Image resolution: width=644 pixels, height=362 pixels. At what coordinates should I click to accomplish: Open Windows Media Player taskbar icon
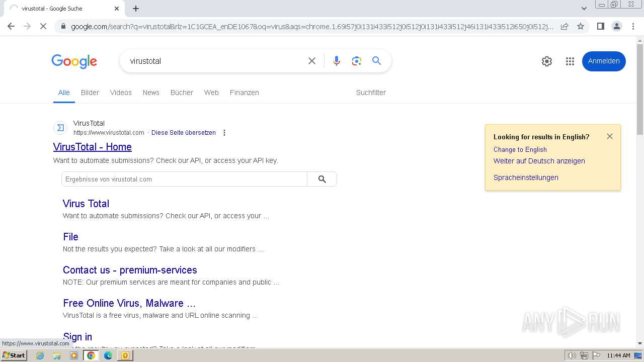pos(74,355)
